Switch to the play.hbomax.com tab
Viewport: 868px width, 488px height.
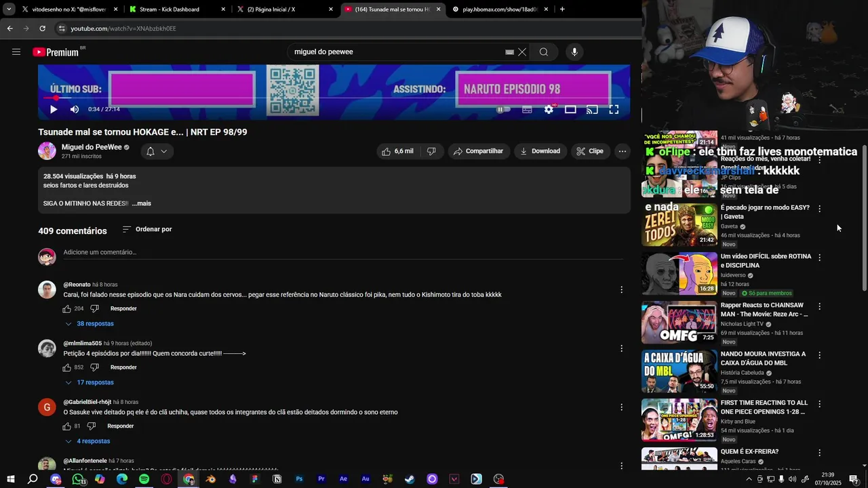click(500, 9)
